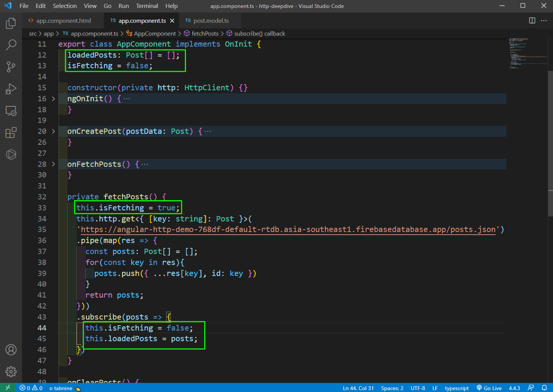Click the subscribe() callback breadcrumb
This screenshot has height=392, width=553.
pyautogui.click(x=256, y=34)
